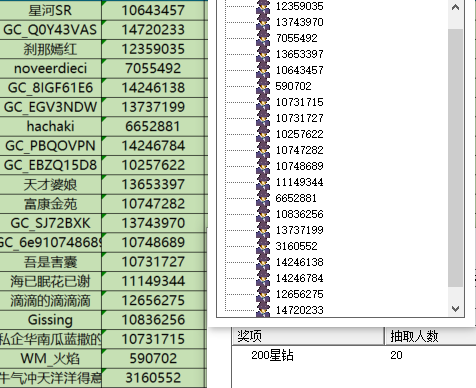476x388 pixels.
Task: Click the avatar icon beside 10731727 in list
Action: click(263, 118)
